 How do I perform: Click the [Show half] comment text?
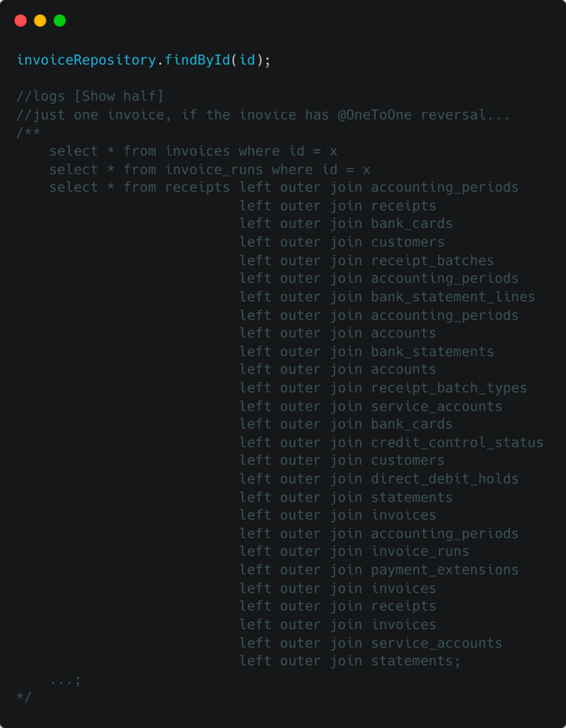pos(119,96)
